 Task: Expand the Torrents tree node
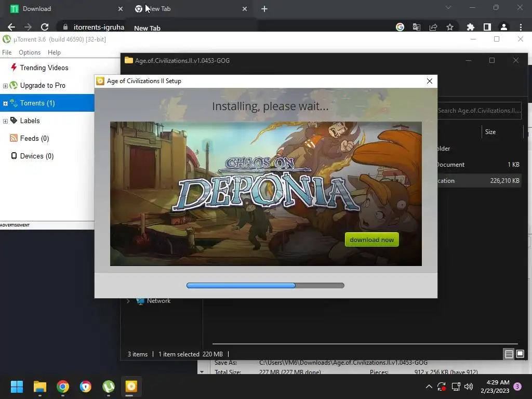click(x=5, y=103)
